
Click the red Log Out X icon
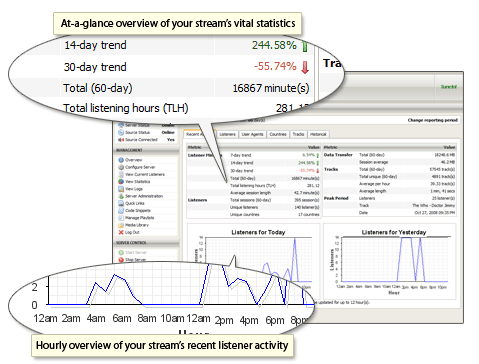tap(121, 232)
